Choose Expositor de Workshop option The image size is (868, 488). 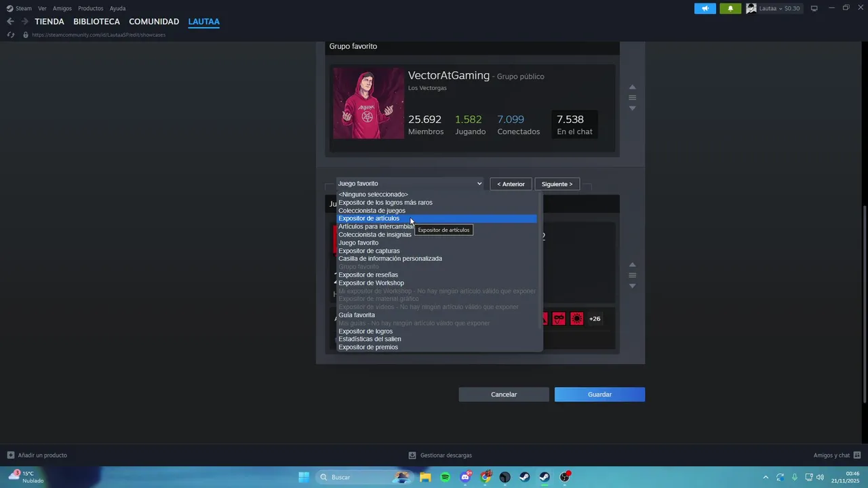437,283
